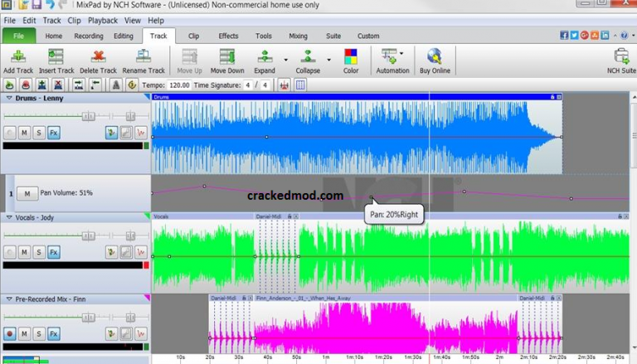This screenshot has width=637, height=364.
Task: Open the Collapse button dropdown arrow
Action: (x=328, y=61)
